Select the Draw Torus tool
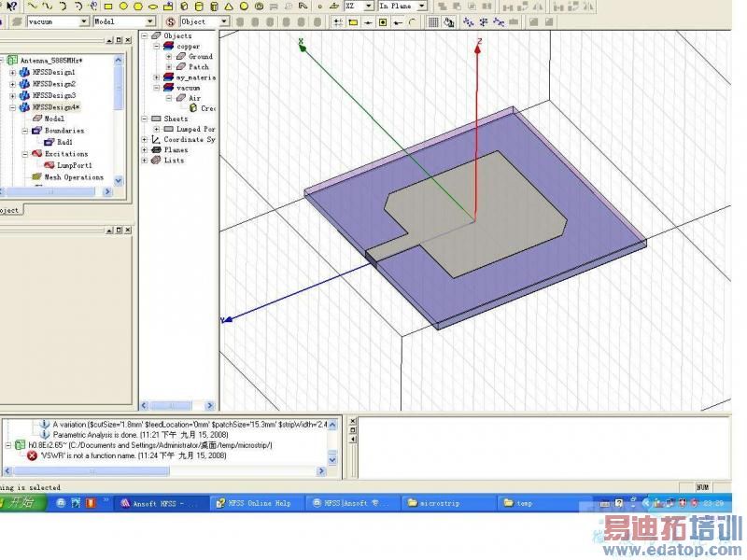The height and width of the screenshot is (560, 747). pyautogui.click(x=260, y=7)
